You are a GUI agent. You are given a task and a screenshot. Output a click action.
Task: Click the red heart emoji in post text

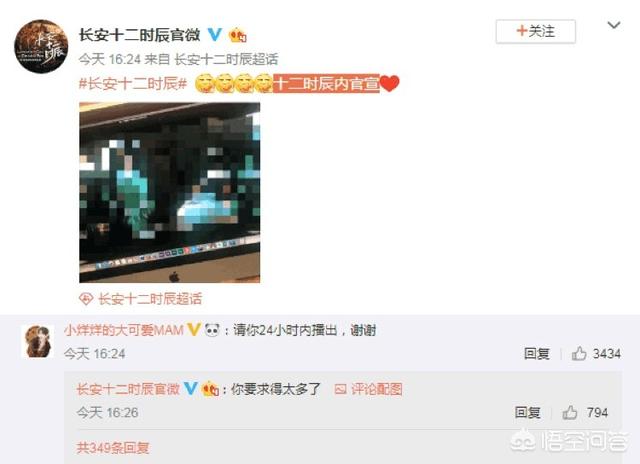pyautogui.click(x=390, y=84)
